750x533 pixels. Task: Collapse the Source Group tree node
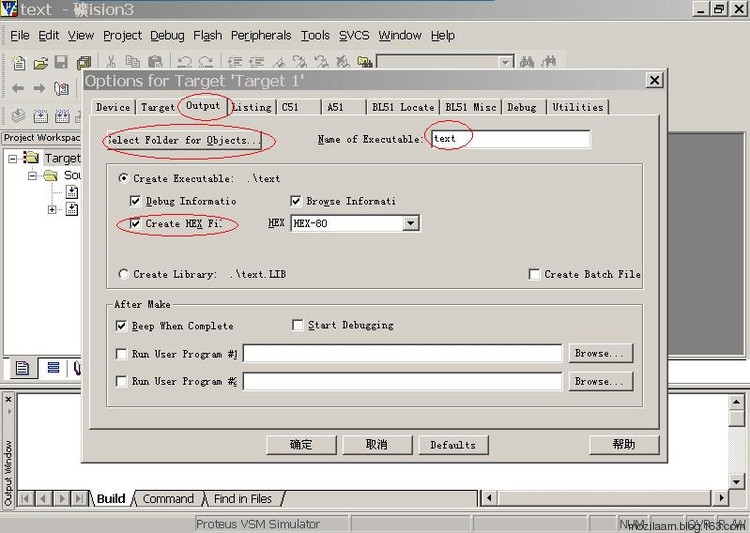point(32,176)
